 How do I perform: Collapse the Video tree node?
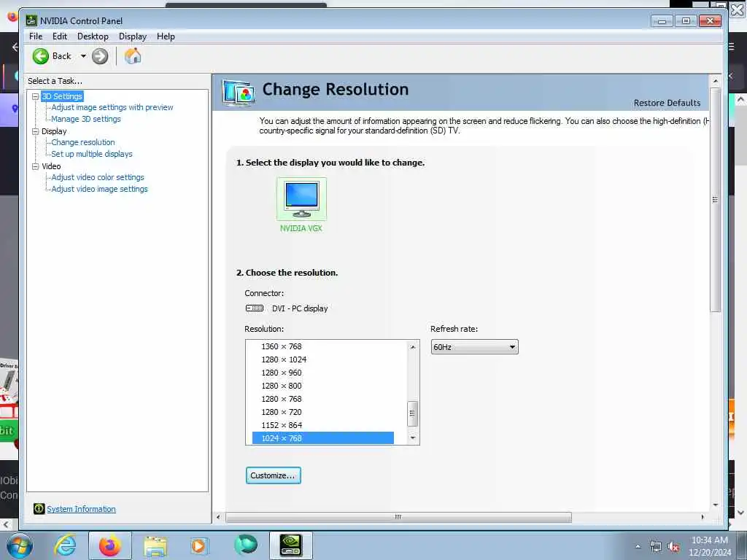click(x=35, y=166)
